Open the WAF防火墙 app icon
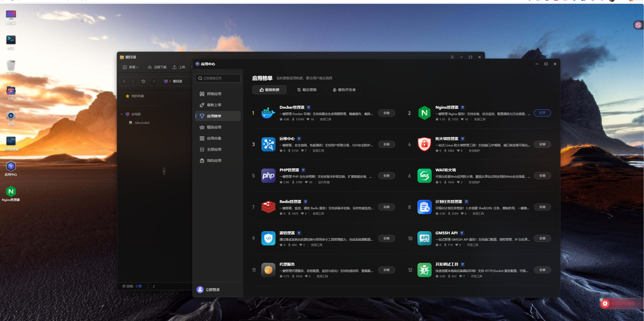Viewport: 644px width, 321px height. (424, 176)
